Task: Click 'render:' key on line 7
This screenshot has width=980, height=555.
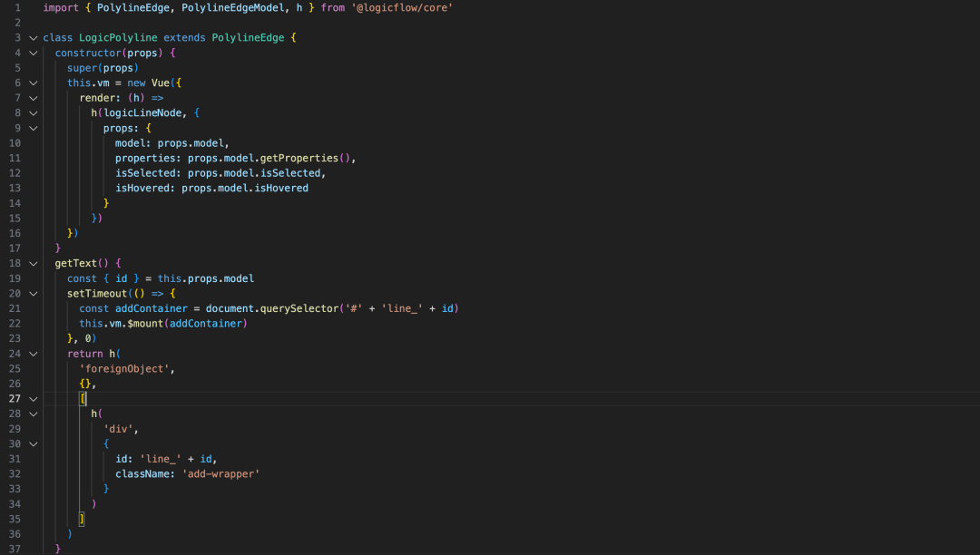Action: 100,97
